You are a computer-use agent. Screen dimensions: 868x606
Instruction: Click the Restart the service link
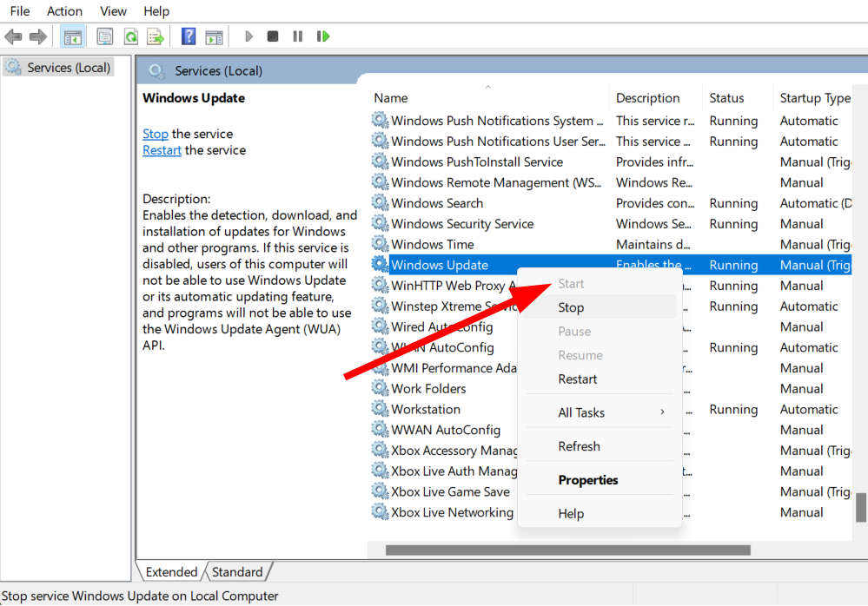pyautogui.click(x=162, y=150)
